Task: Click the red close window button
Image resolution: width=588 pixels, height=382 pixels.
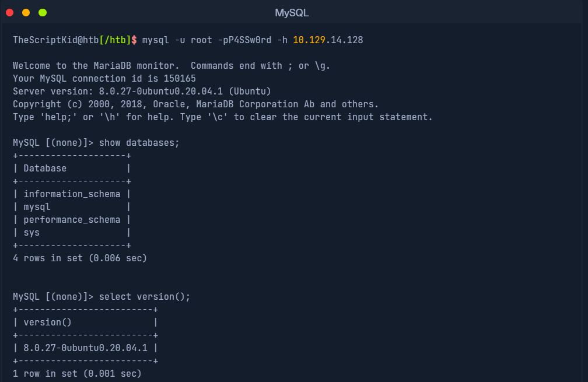Action: [x=10, y=13]
